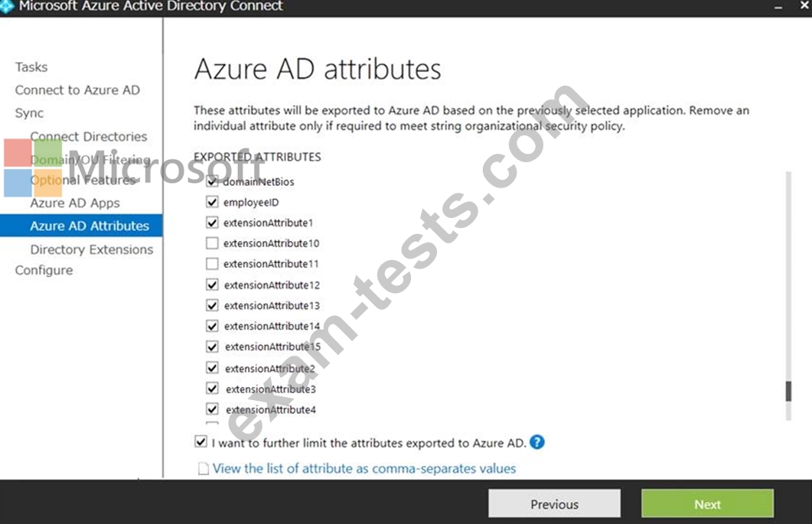Viewport: 812px width, 524px height.
Task: Uncheck the extensionAttribute2 checkbox
Action: pos(212,368)
